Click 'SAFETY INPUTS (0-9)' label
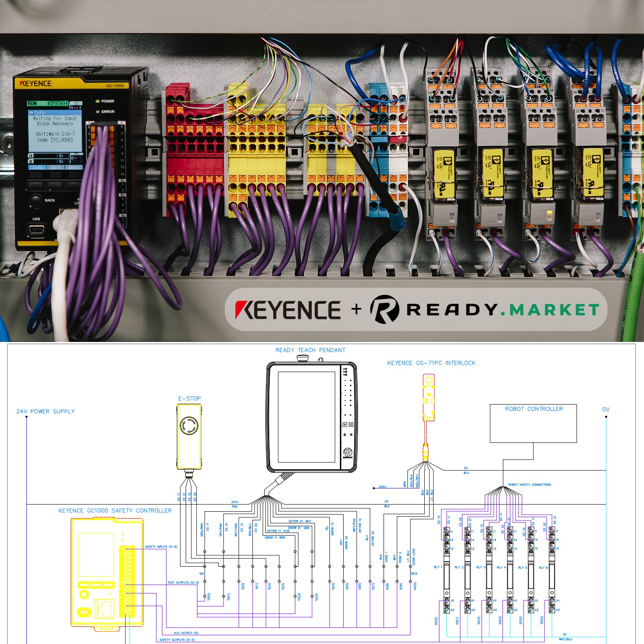 point(161,547)
